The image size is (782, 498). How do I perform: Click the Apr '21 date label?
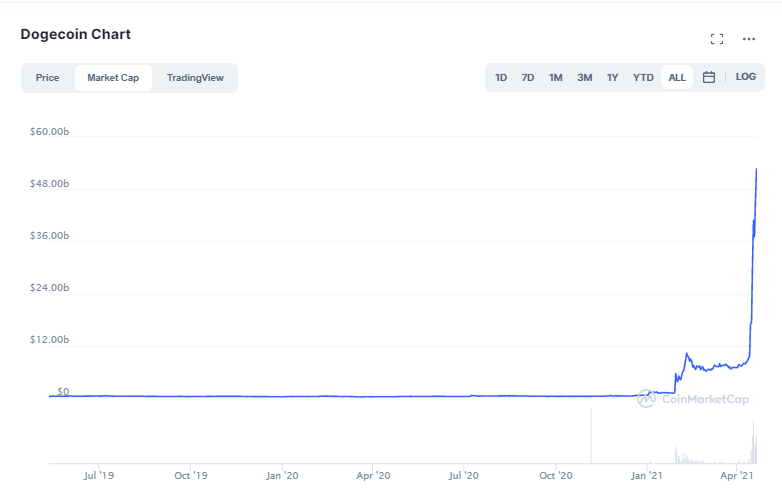pos(737,476)
